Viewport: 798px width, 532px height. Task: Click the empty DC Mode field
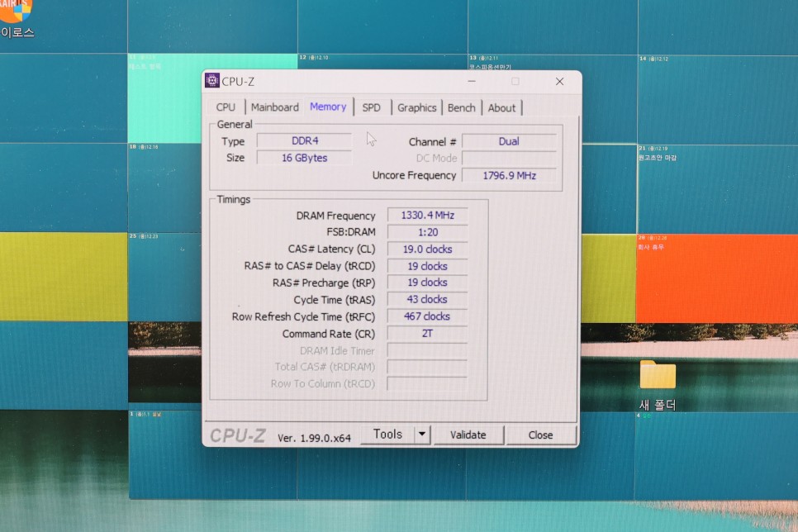[x=509, y=159]
